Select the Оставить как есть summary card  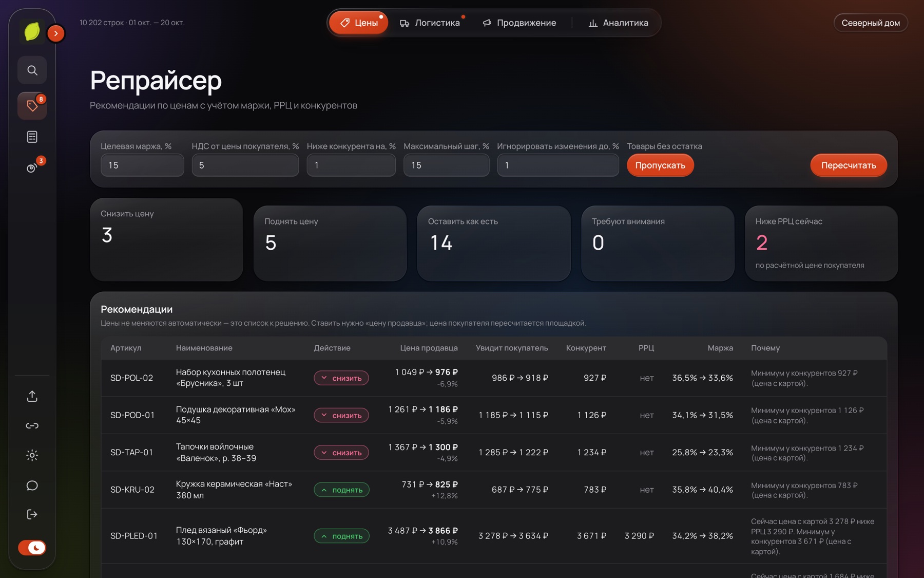494,243
